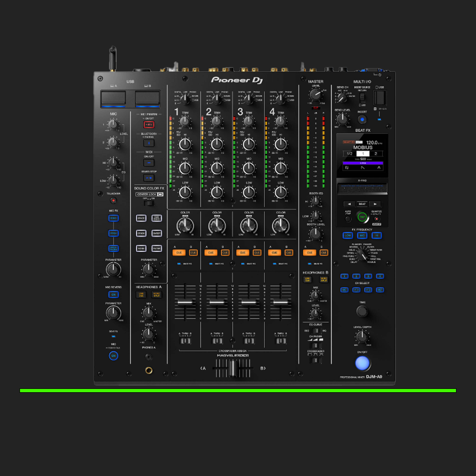Select the SPACE sound color effect
Image resolution: width=476 pixels, height=476 pixels.
[x=141, y=218]
